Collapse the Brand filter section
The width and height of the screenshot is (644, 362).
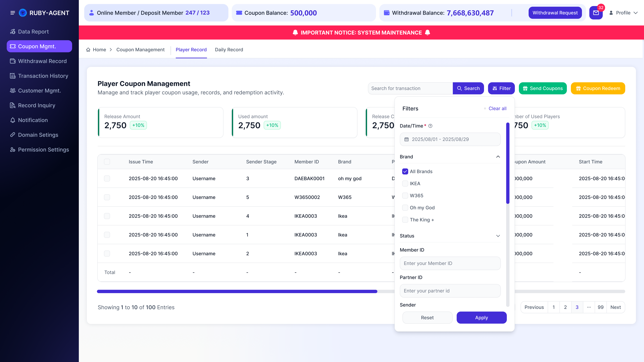(498, 157)
